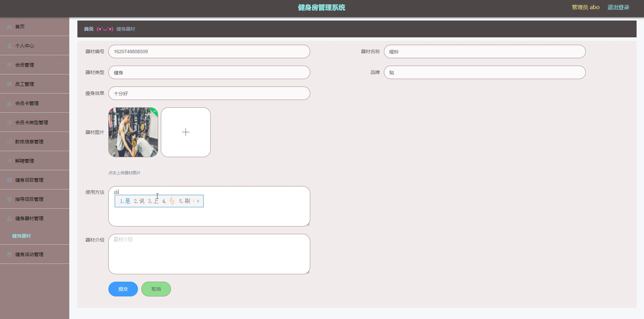This screenshot has width=644, height=319.
Task: Click inside the 器材介绍 text area
Action: pyautogui.click(x=209, y=254)
